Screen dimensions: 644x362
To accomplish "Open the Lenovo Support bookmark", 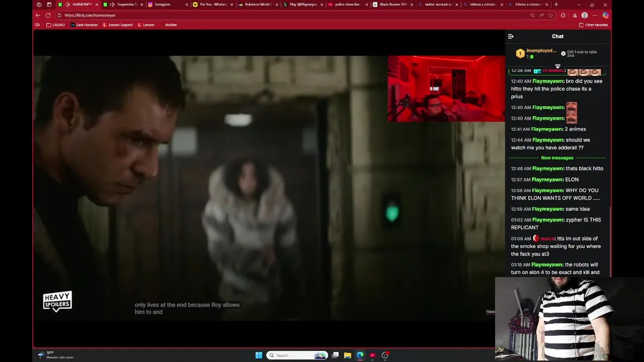I will click(x=118, y=25).
